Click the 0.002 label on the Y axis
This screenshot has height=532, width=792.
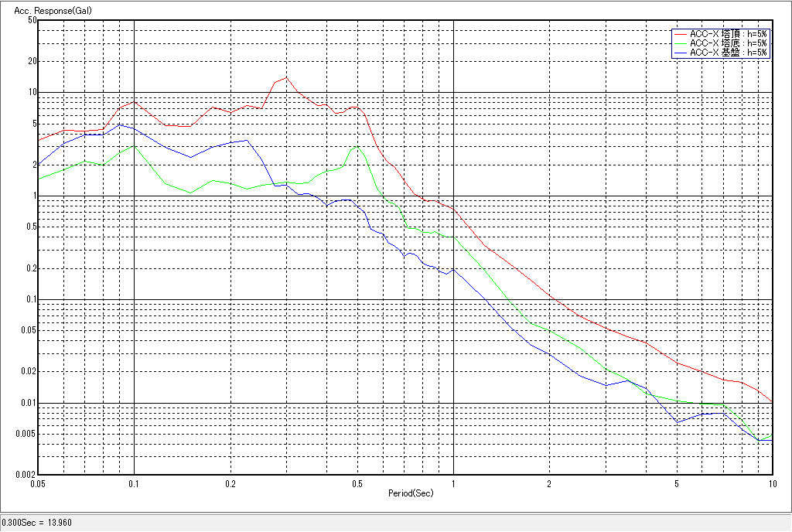(x=27, y=475)
